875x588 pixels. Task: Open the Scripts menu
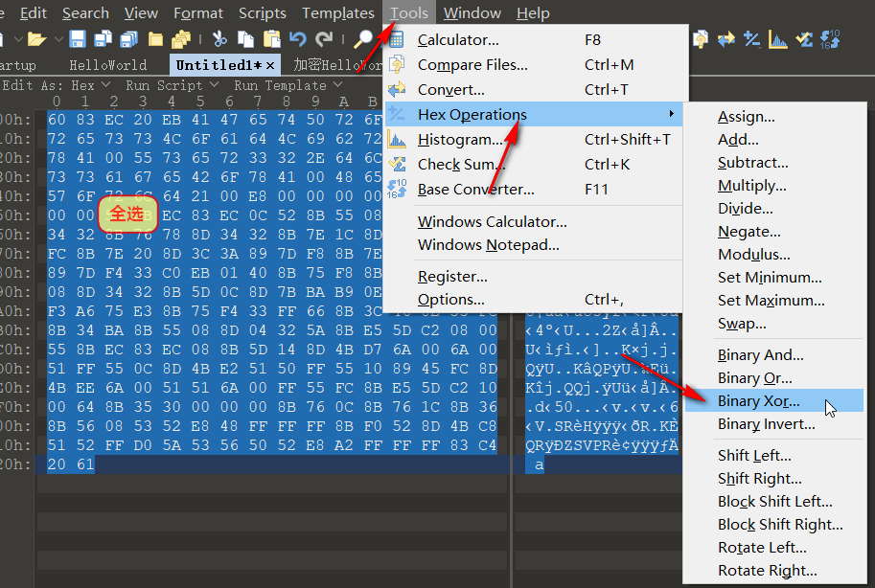(263, 12)
